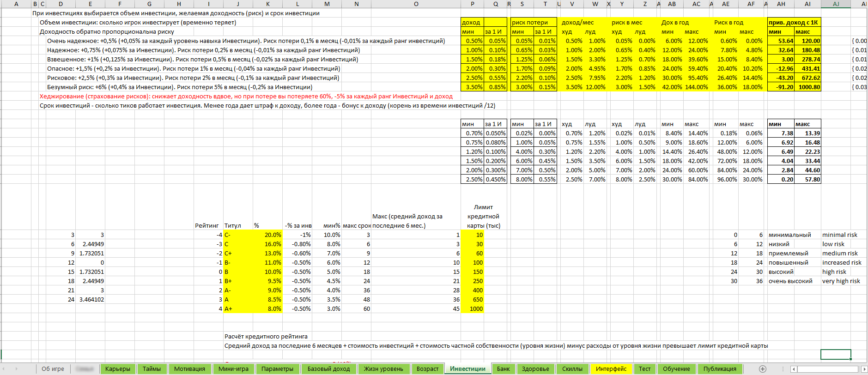Click the 'minimal risk' cell
This screenshot has height=375, width=868.
click(x=839, y=235)
